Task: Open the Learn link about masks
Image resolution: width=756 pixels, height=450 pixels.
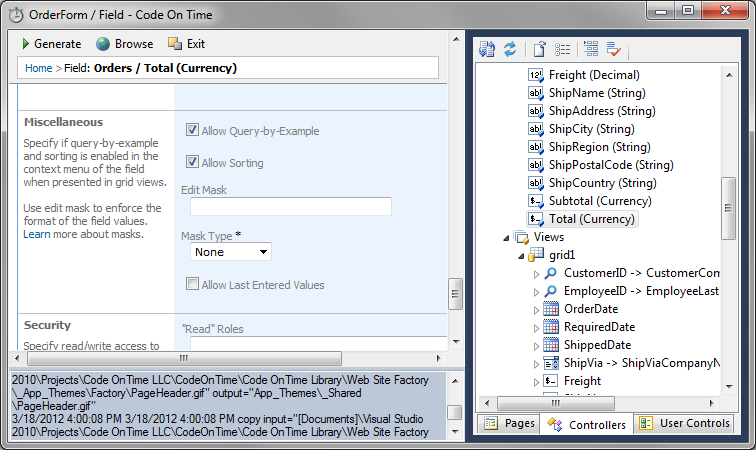Action: [x=39, y=234]
